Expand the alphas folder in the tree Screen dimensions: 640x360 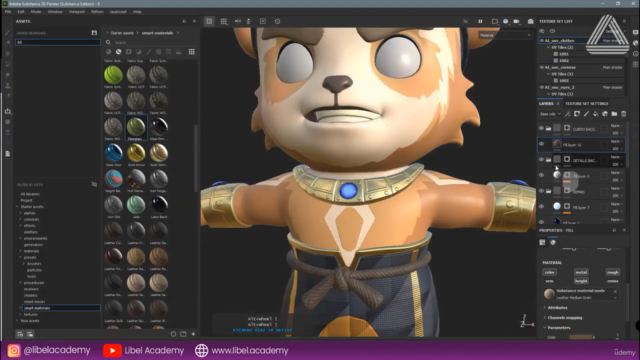pos(20,213)
